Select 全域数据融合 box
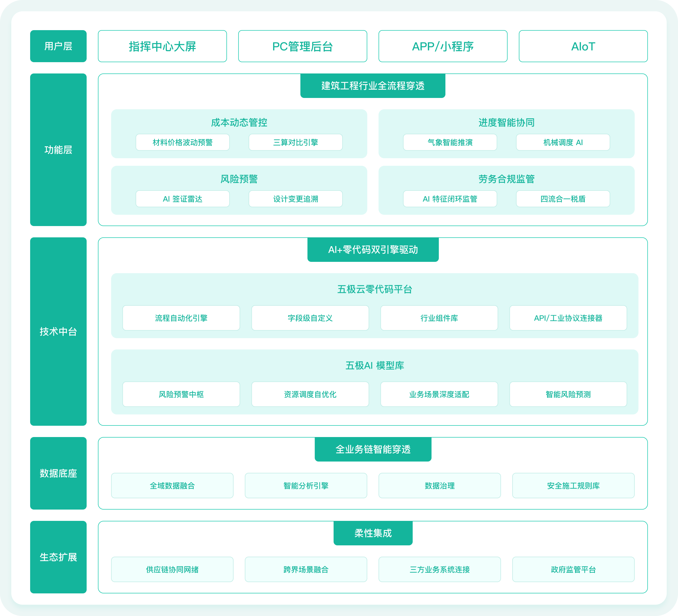Screen dimensions: 678x616 click(x=172, y=485)
